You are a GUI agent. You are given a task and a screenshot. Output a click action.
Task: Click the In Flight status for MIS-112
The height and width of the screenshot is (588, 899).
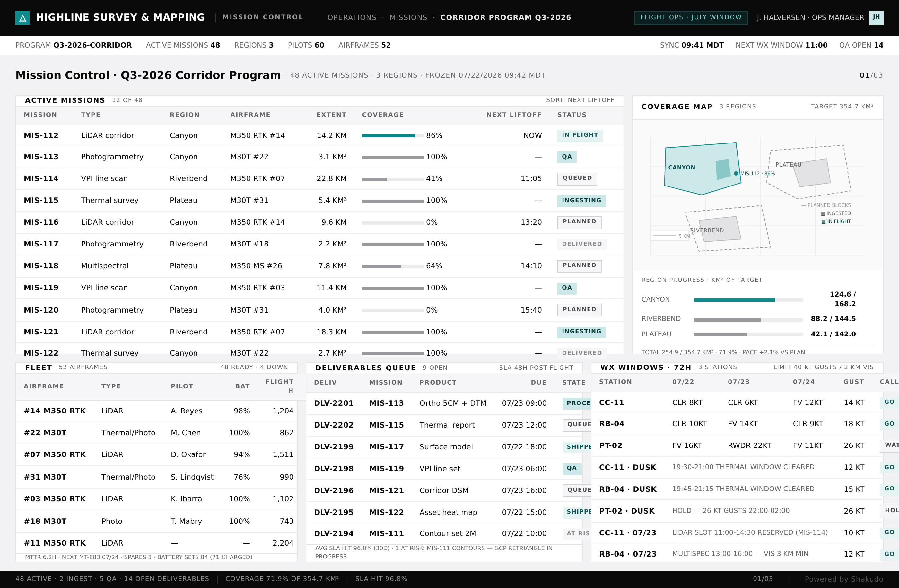pos(580,135)
